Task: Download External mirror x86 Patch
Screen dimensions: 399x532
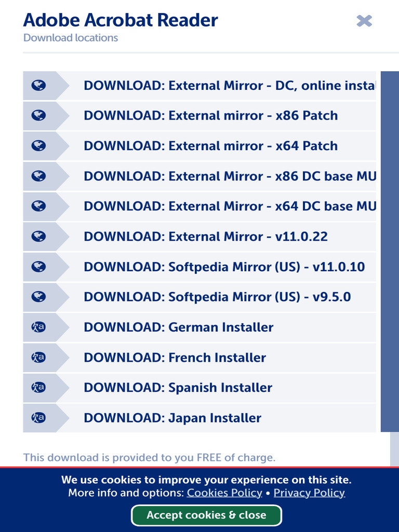Action: (199, 116)
